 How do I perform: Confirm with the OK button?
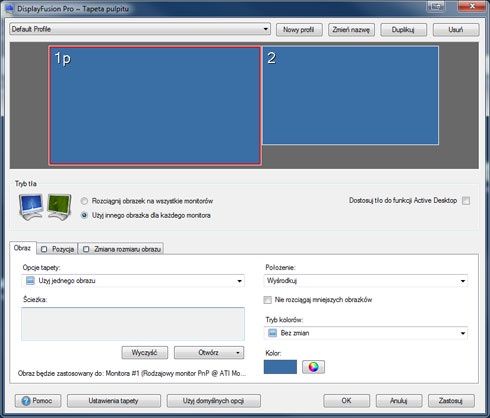click(x=346, y=401)
